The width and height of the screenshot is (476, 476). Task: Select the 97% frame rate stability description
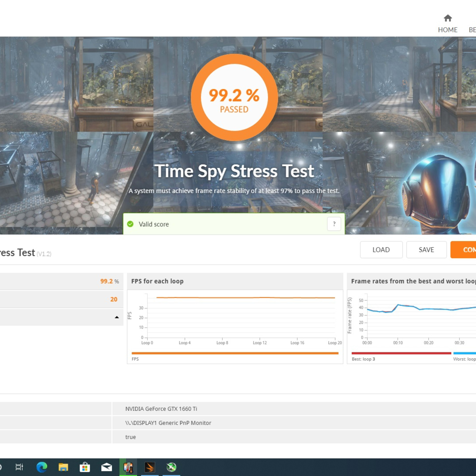point(234,191)
